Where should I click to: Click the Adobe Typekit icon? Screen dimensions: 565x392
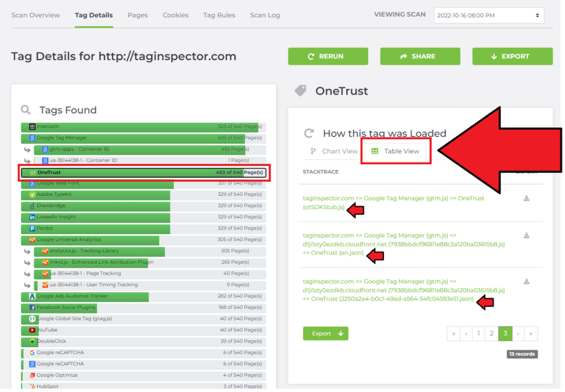click(32, 195)
